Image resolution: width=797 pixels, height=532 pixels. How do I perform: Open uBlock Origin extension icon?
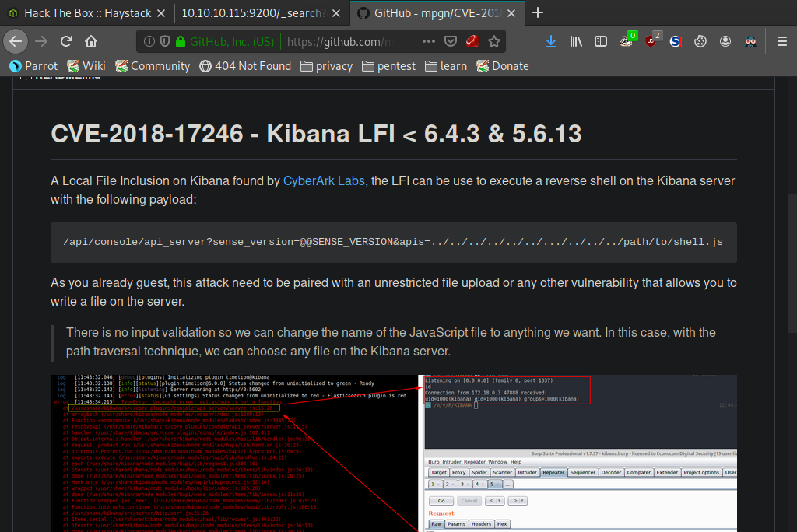[651, 40]
